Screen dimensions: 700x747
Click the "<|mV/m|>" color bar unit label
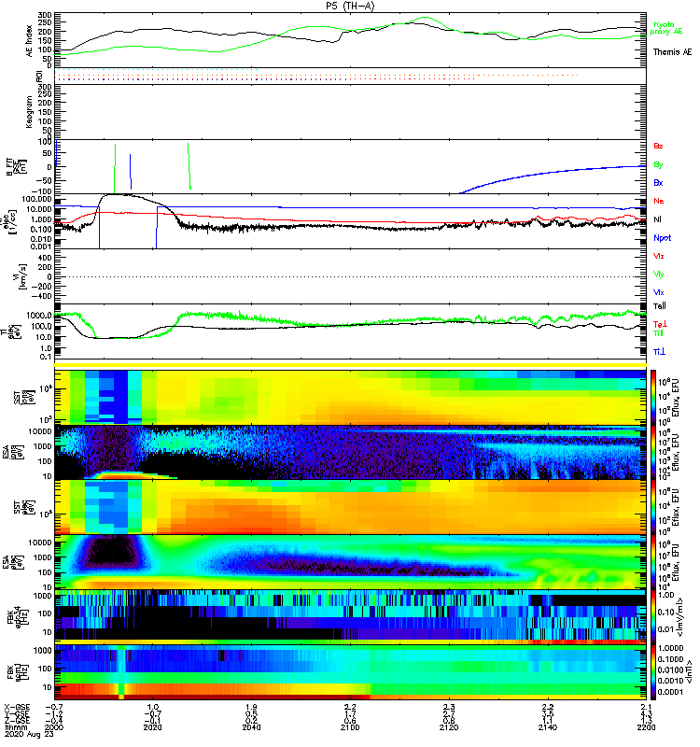click(681, 617)
